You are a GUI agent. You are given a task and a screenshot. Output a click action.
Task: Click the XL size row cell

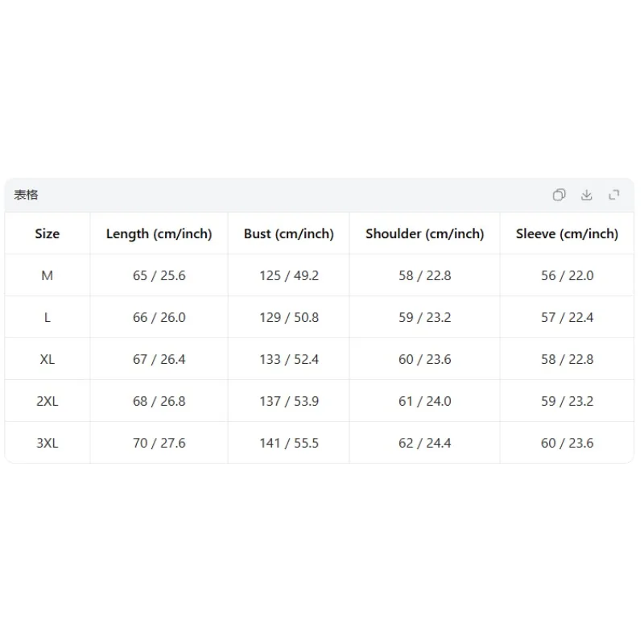[47, 359]
